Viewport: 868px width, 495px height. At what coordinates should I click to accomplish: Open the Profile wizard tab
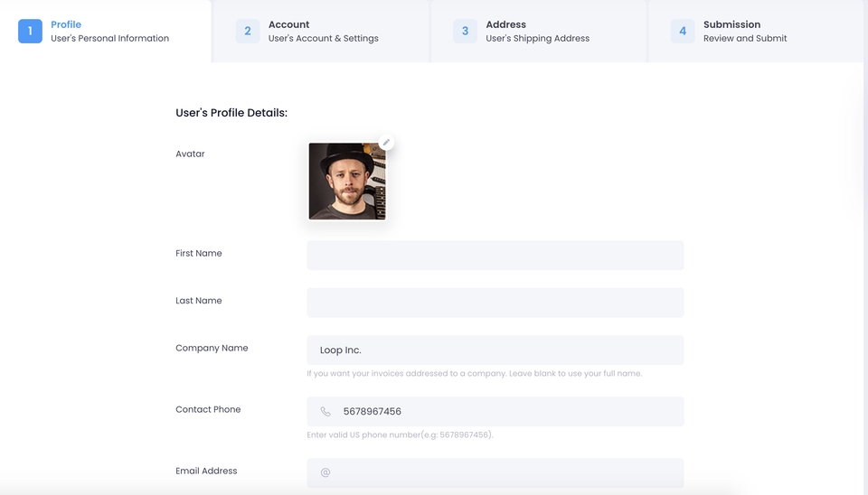[x=105, y=31]
